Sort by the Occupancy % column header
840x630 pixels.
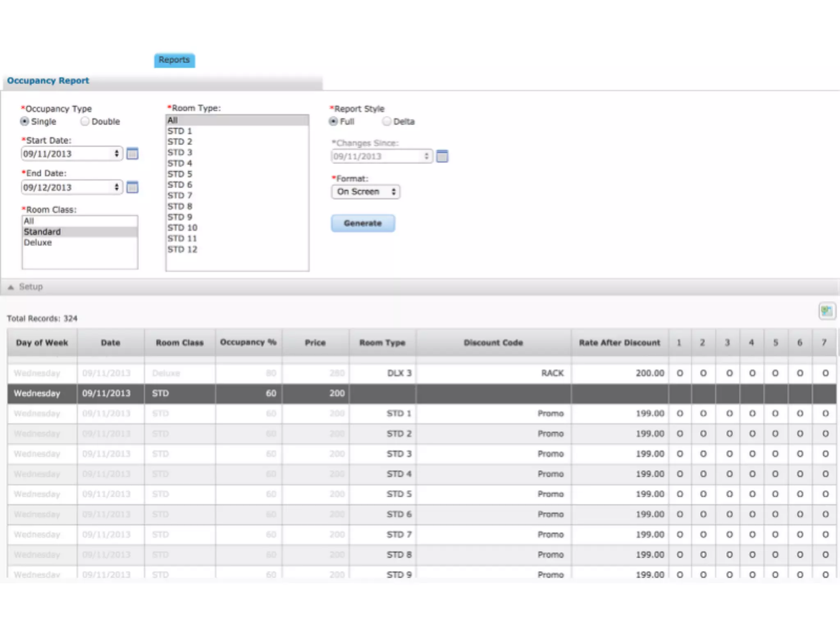click(248, 342)
